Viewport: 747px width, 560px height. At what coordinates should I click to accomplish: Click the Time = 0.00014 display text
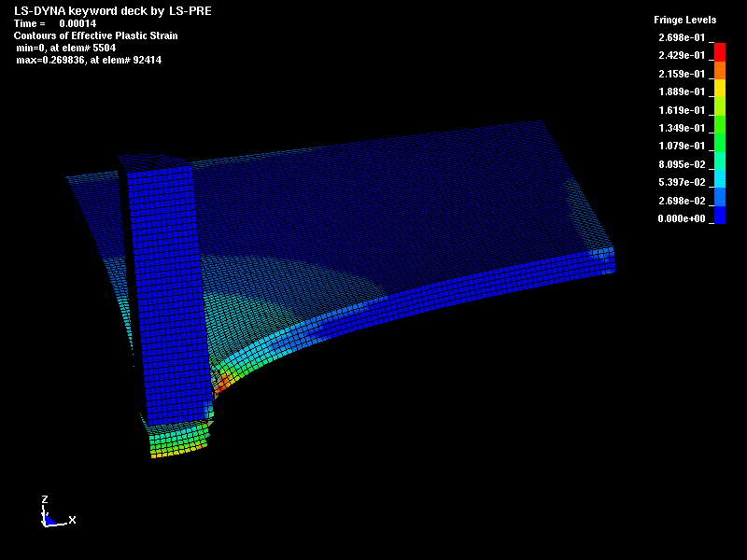tap(56, 22)
